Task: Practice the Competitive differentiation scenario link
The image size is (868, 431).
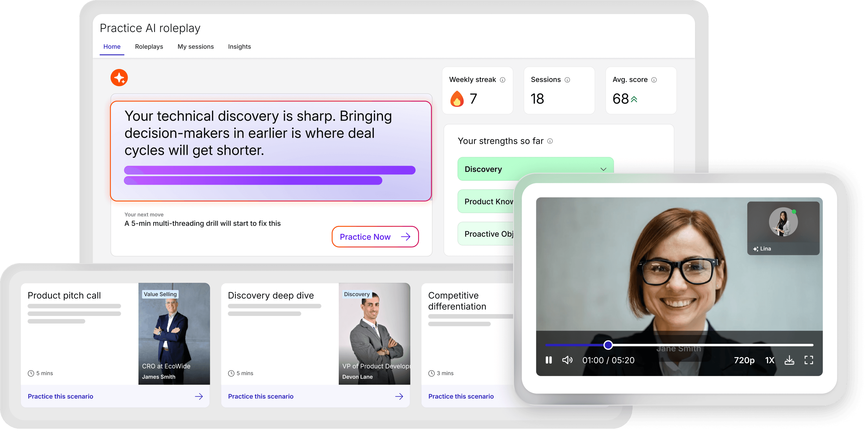Action: tap(461, 396)
